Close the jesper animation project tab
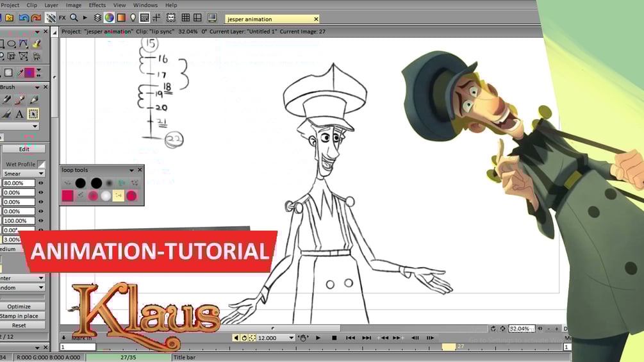This screenshot has width=644, height=362. pos(316,19)
